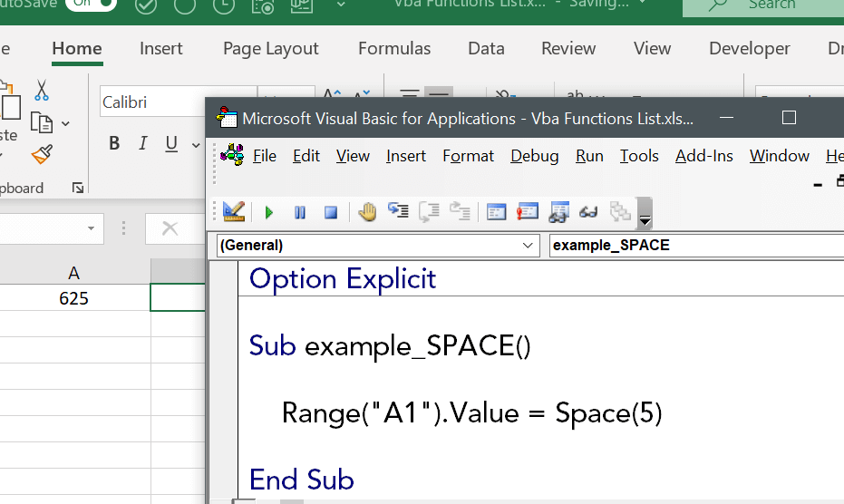Select cell A1 containing 625
The height and width of the screenshot is (504, 844).
click(74, 297)
